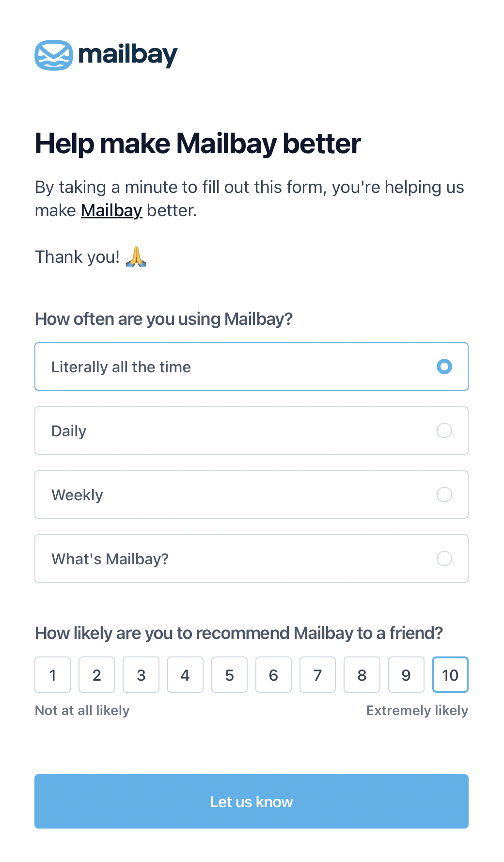Image resolution: width=504 pixels, height=862 pixels.
Task: Click the 'Help make Mailbay better' heading
Action: (198, 144)
